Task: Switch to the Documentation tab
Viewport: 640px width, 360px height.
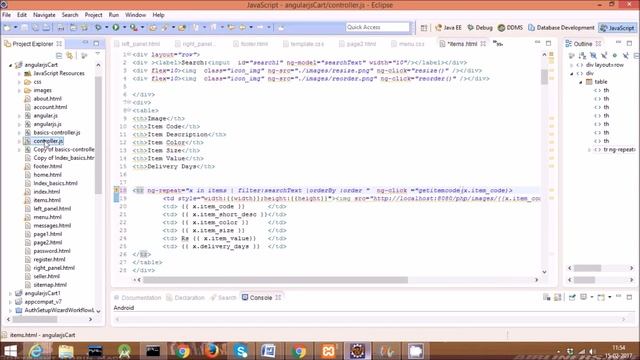Action: (138, 298)
